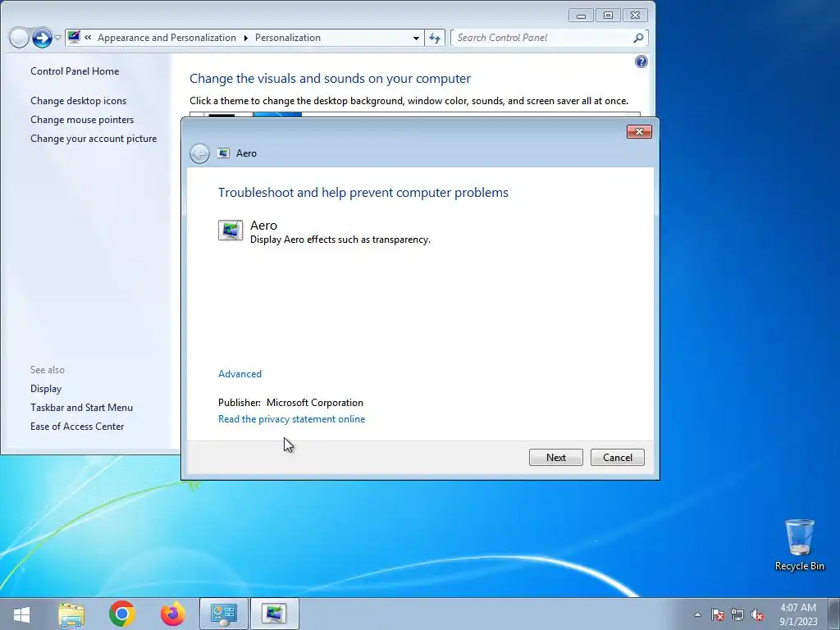Click the Personalization icon in address bar
This screenshot has height=630, width=840.
click(74, 37)
